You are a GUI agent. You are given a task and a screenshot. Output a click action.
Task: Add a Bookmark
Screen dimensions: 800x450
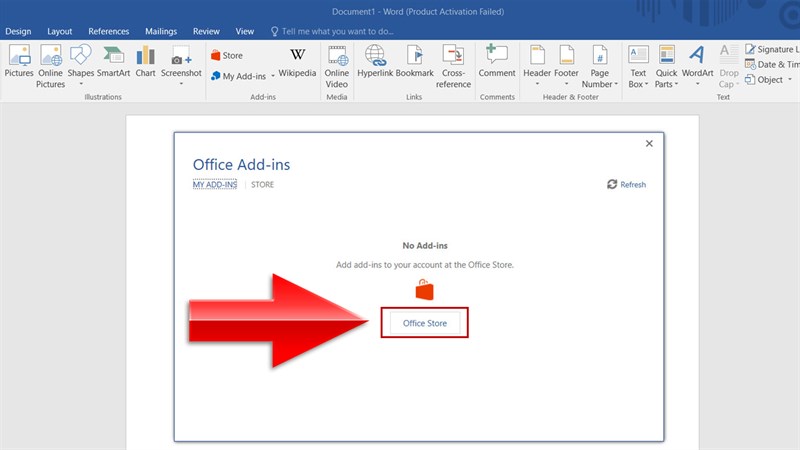click(414, 61)
